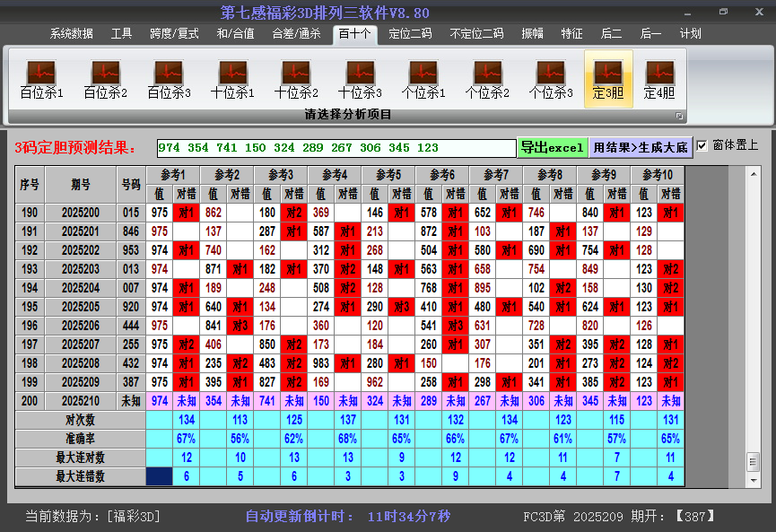This screenshot has height=532, width=776.
Task: Select the row with 期号 2025200
Action: click(350, 213)
